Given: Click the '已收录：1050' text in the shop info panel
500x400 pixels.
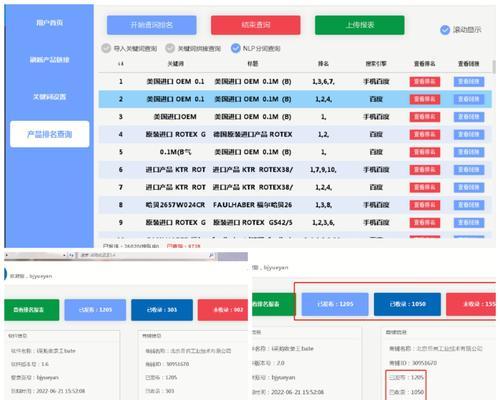Looking at the screenshot, I should click(x=406, y=392).
